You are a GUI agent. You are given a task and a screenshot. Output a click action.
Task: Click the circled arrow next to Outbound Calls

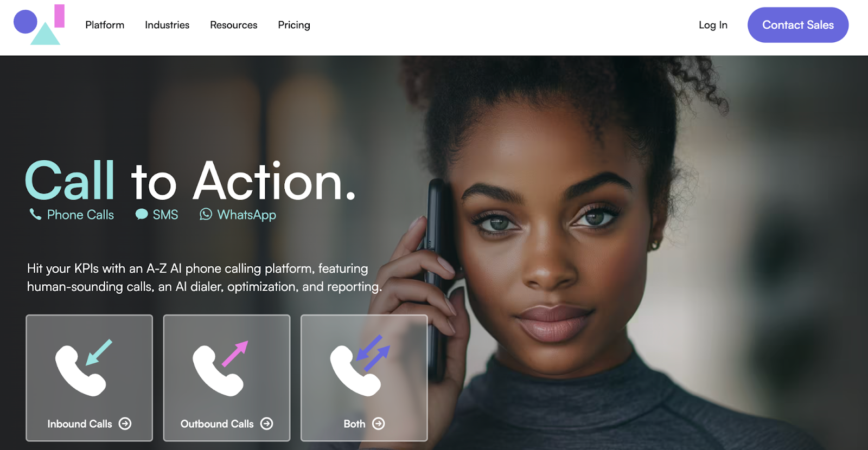point(267,423)
